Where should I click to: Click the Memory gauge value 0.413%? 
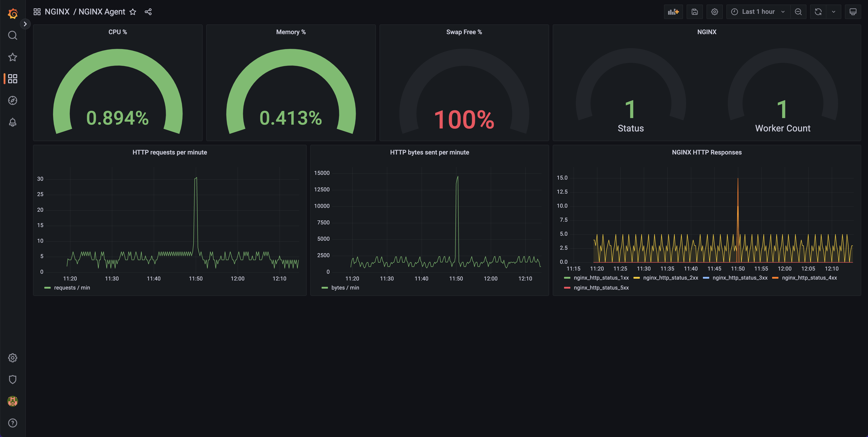291,118
